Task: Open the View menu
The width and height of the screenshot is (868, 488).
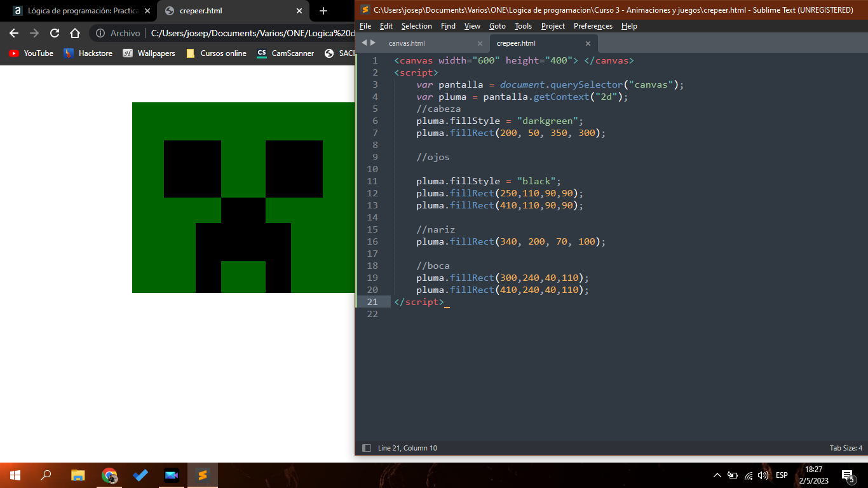Action: (472, 26)
